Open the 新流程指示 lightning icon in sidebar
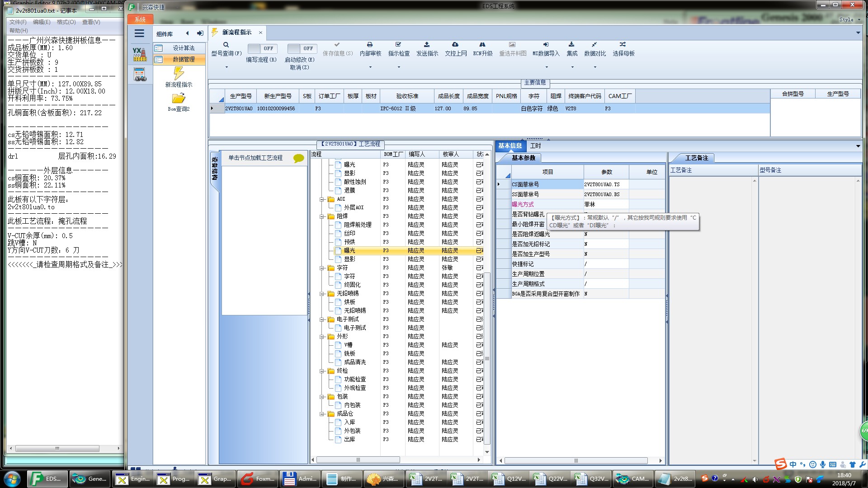Screen dimensions: 868x488 [x=179, y=74]
